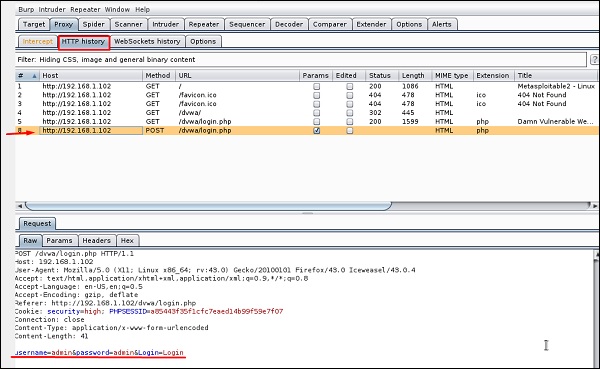
Task: Switch to Raw request view
Action: point(30,241)
